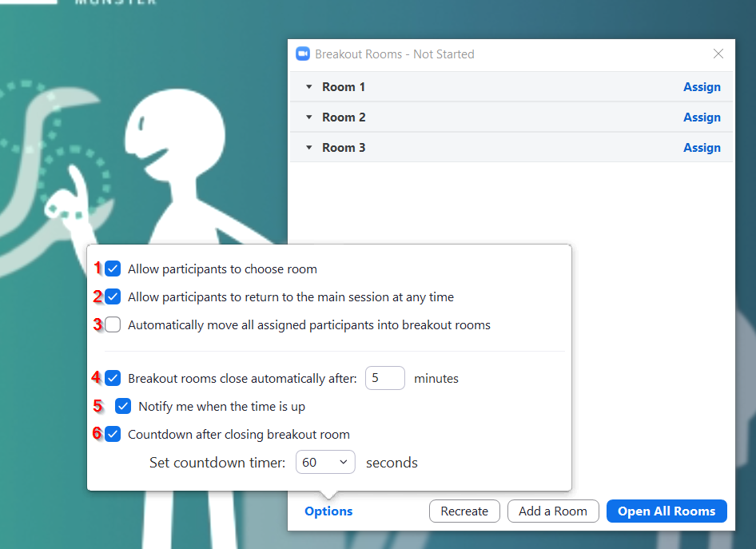Toggle Breakout rooms close automatically checkbox
Viewport: 756px width, 549px height.
(x=113, y=378)
